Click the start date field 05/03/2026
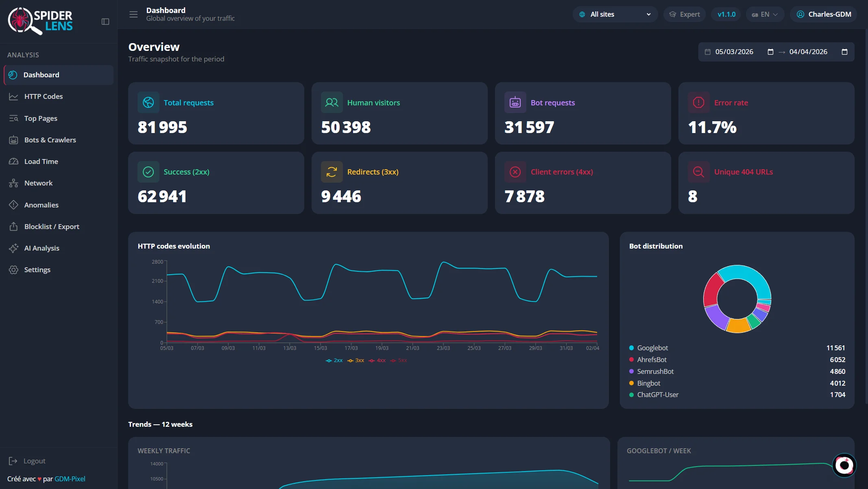This screenshot has width=868, height=489. [x=734, y=52]
